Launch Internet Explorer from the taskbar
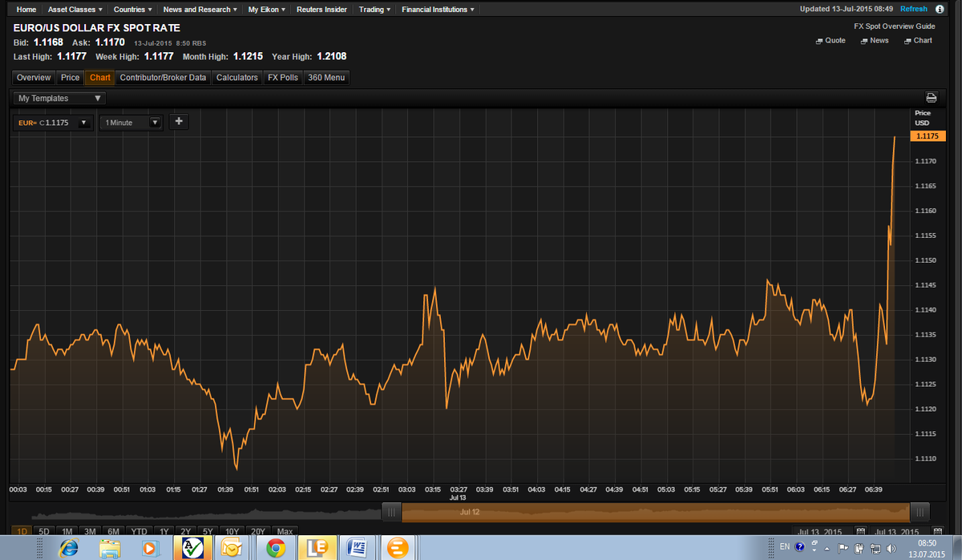Screen dimensions: 962x560 pyautogui.click(x=70, y=548)
